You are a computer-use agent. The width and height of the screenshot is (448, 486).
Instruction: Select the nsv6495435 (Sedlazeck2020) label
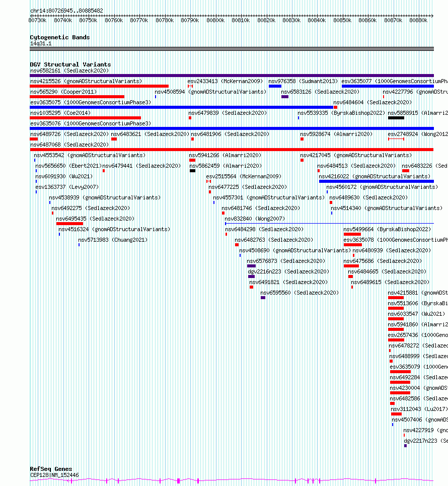point(96,219)
